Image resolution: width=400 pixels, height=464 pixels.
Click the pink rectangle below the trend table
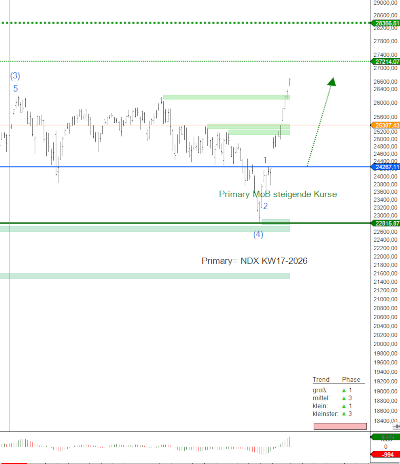[340, 426]
